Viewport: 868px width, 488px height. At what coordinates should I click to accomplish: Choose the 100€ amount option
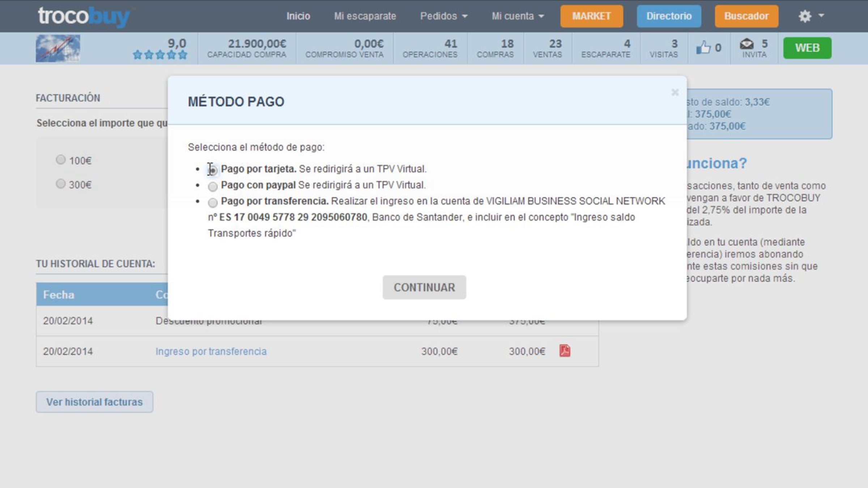click(61, 159)
